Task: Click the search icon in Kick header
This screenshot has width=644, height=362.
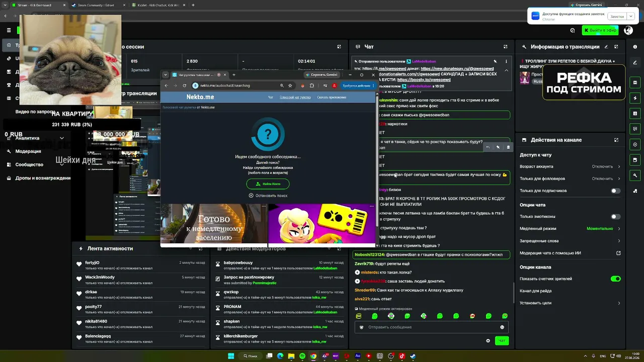Action: (573, 30)
